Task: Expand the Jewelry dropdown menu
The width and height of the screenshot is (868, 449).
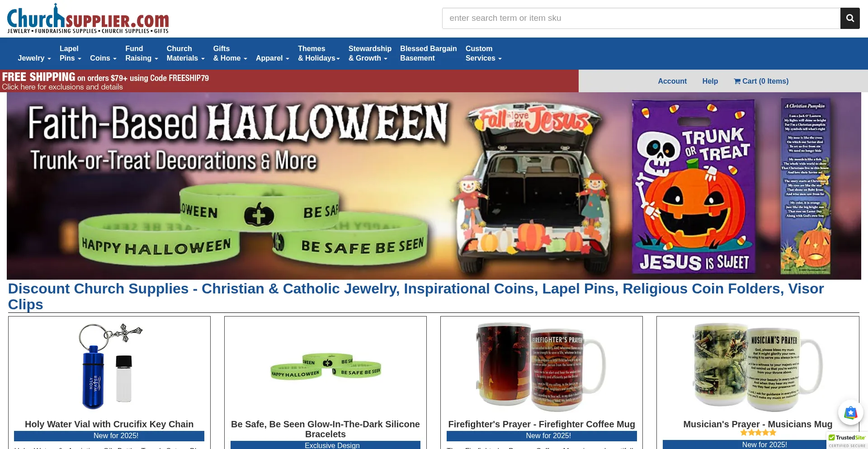Action: 34,58
